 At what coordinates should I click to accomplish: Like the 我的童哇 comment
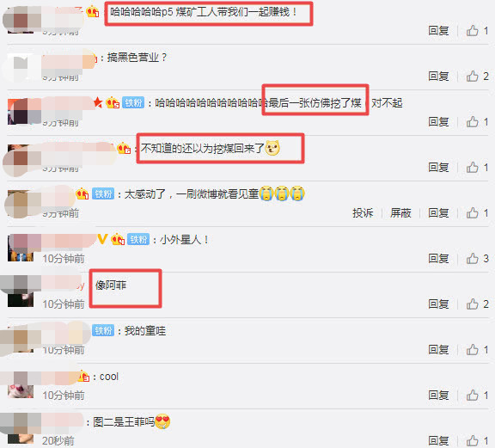[x=473, y=349]
